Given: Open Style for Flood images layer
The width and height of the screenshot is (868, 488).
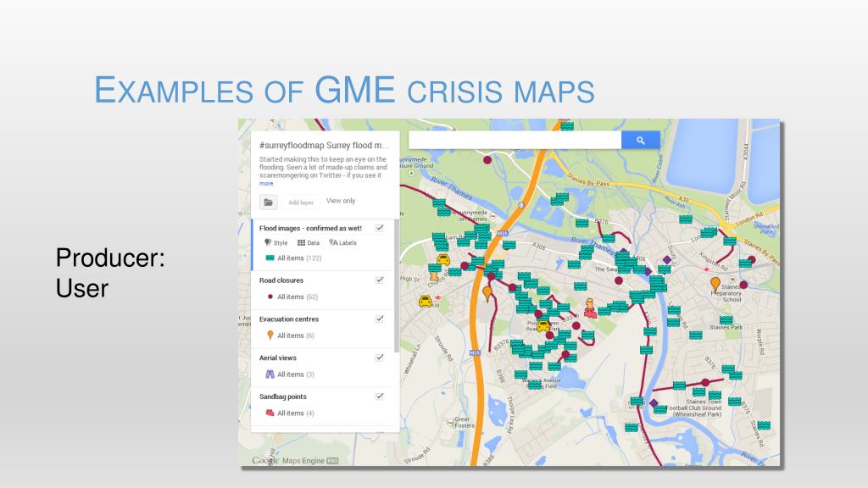Looking at the screenshot, I should tap(275, 242).
